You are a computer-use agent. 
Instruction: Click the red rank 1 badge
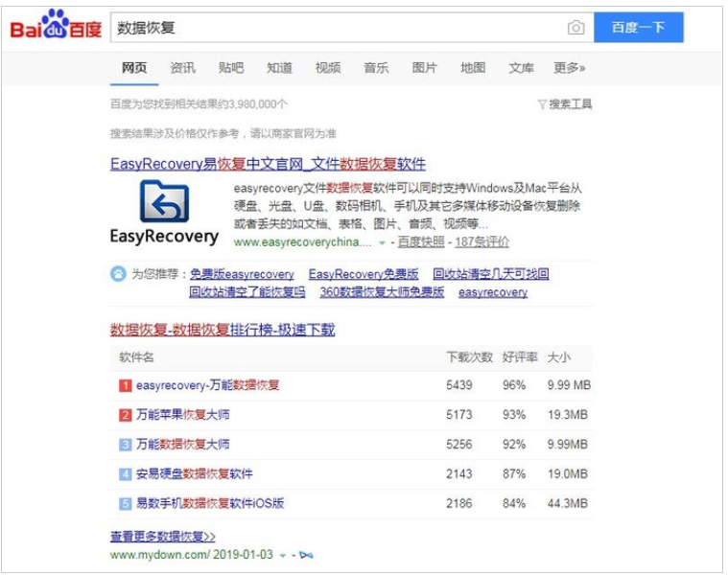click(x=125, y=385)
